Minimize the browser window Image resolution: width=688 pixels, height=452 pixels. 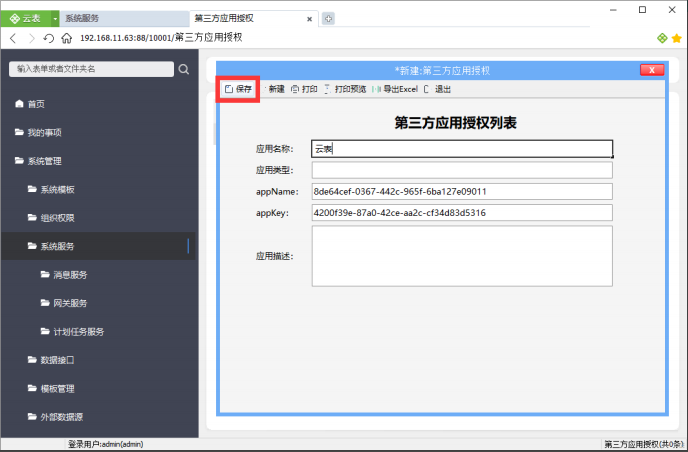(x=613, y=10)
